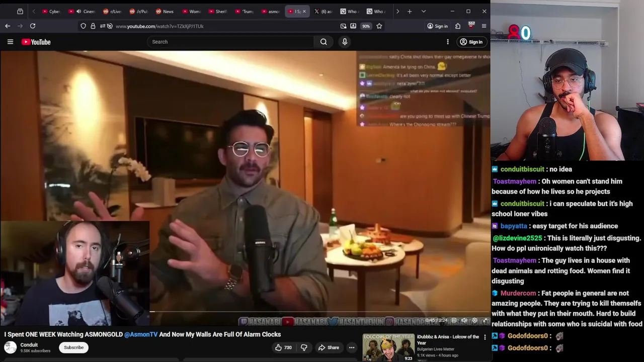Open the tab manager icon in the tab strip's left corner
Image resolution: width=644 pixels, height=362 pixels.
(20, 11)
